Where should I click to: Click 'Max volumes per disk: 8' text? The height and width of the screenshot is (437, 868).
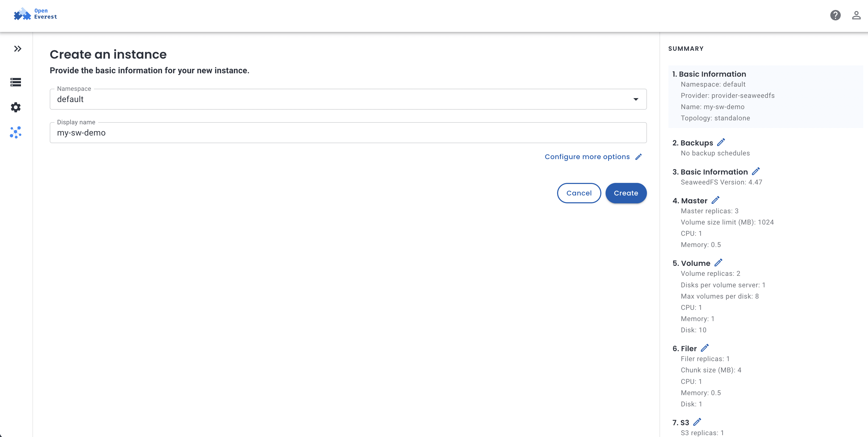pyautogui.click(x=720, y=296)
